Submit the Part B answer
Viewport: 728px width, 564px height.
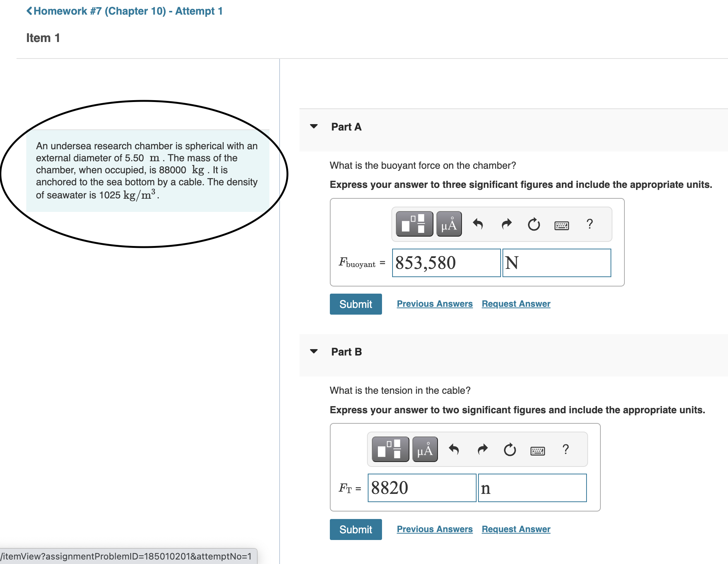(x=355, y=529)
